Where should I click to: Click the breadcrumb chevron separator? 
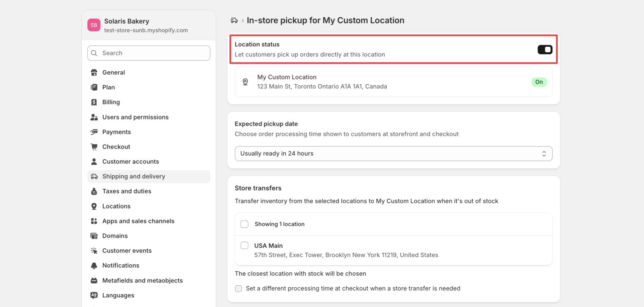[x=243, y=21]
